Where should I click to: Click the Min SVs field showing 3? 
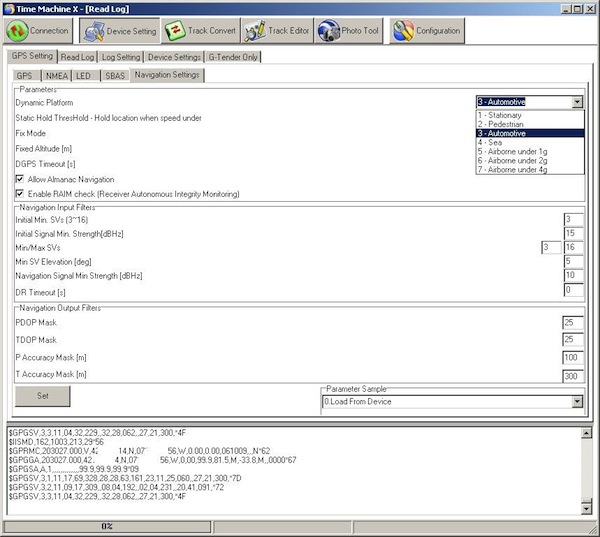551,247
